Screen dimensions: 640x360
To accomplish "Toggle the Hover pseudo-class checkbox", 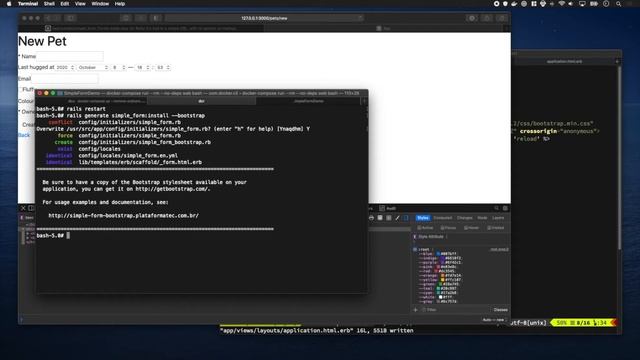I will click(466, 228).
